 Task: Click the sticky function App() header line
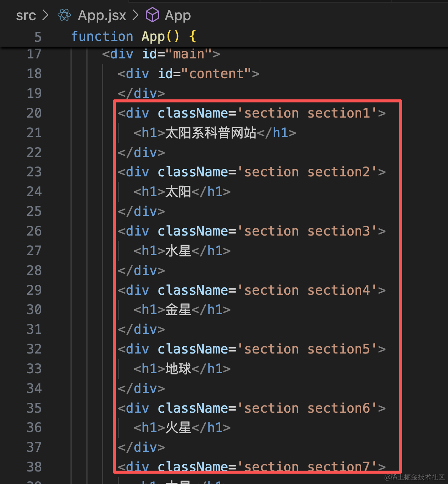(x=224, y=36)
